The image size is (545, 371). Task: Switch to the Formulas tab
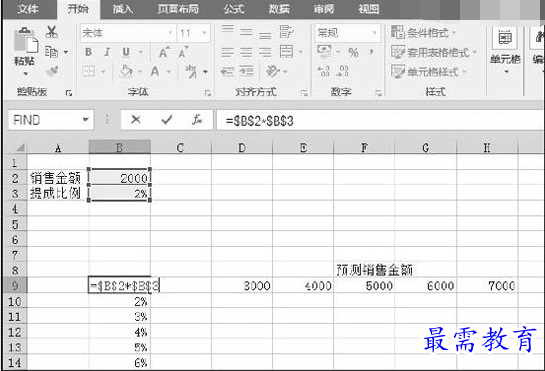click(x=234, y=9)
